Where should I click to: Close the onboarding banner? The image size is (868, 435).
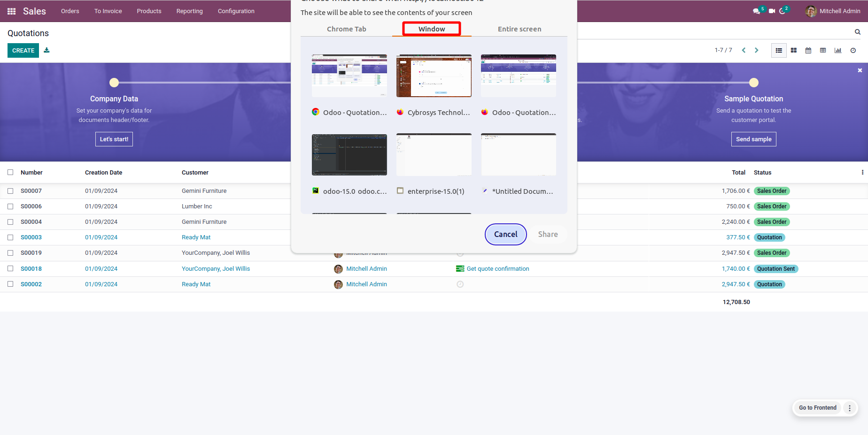tap(860, 70)
